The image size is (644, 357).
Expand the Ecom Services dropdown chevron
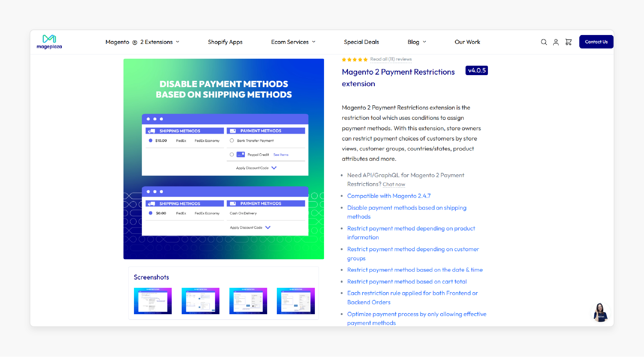tap(314, 42)
